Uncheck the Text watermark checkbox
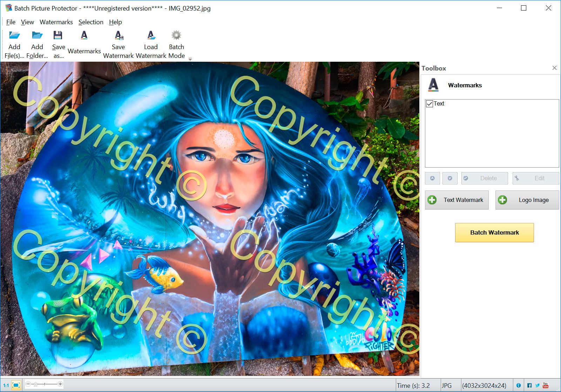Viewport: 561px width, 392px height. 430,104
